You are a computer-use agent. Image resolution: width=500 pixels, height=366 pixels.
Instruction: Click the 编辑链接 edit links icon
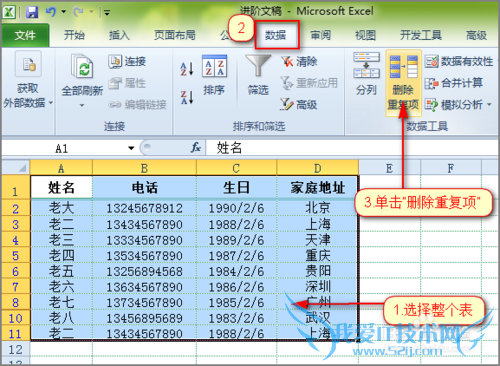(x=115, y=105)
